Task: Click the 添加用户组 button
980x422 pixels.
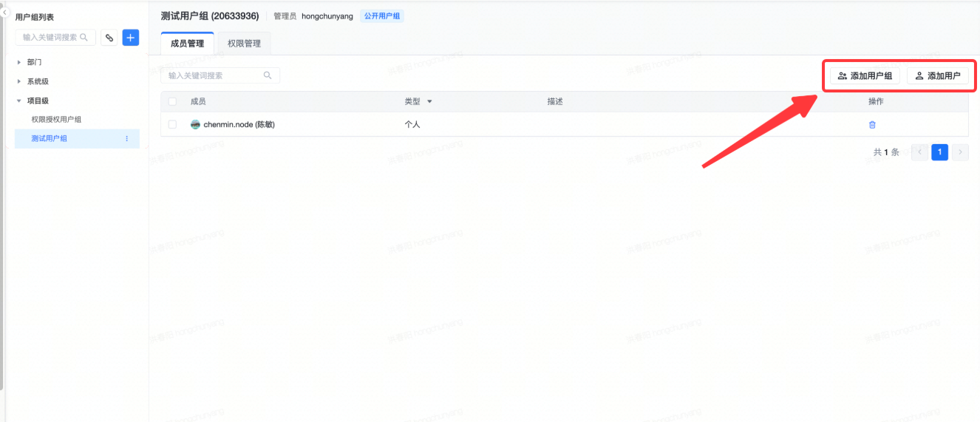Action: pyautogui.click(x=865, y=75)
